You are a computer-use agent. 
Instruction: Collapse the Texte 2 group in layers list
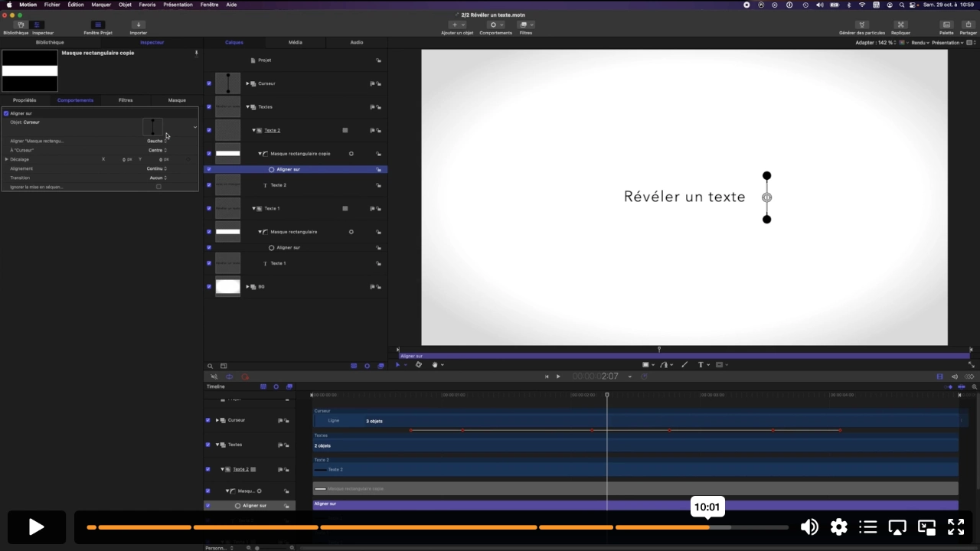253,130
